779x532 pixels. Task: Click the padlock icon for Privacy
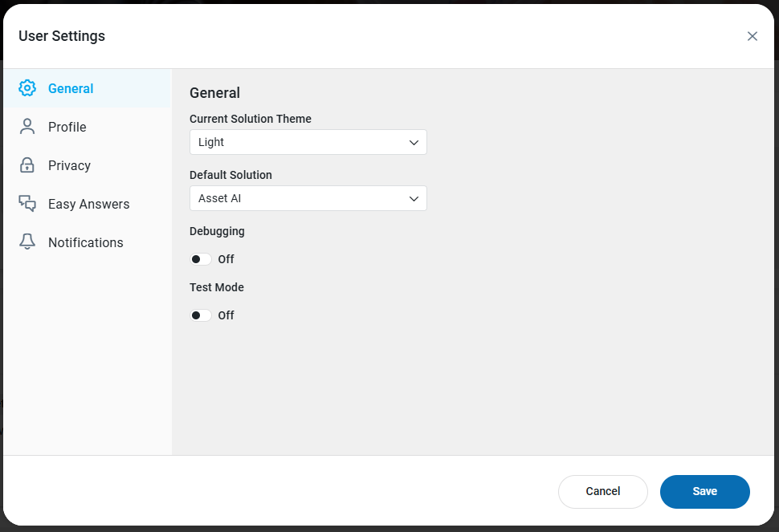click(27, 165)
